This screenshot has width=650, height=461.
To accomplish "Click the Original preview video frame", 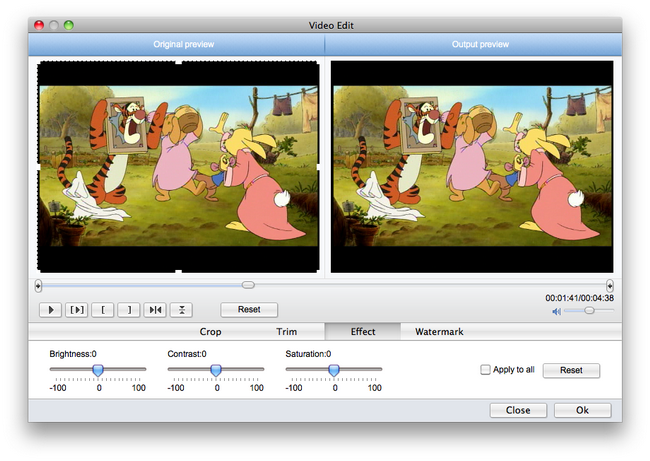I will (179, 166).
